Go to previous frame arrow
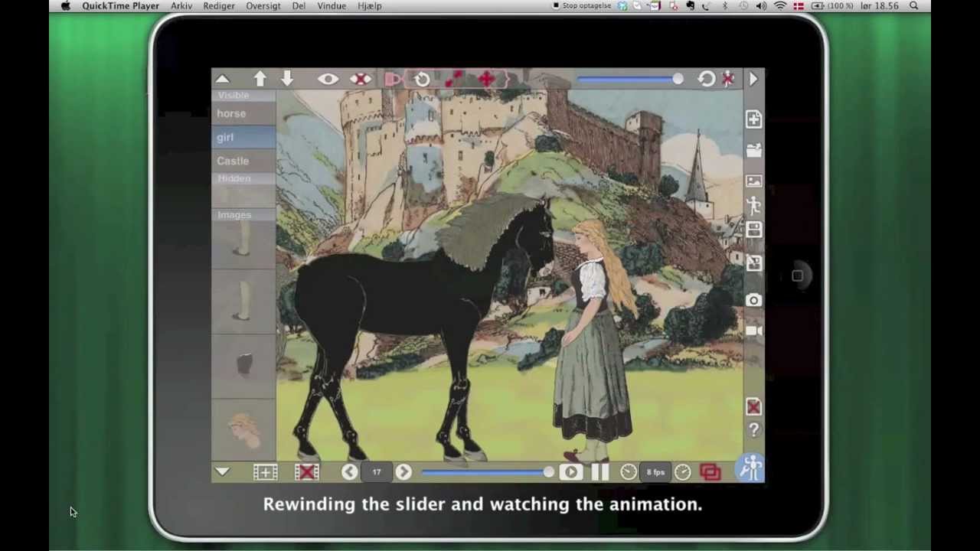This screenshot has width=980, height=551. coord(349,472)
